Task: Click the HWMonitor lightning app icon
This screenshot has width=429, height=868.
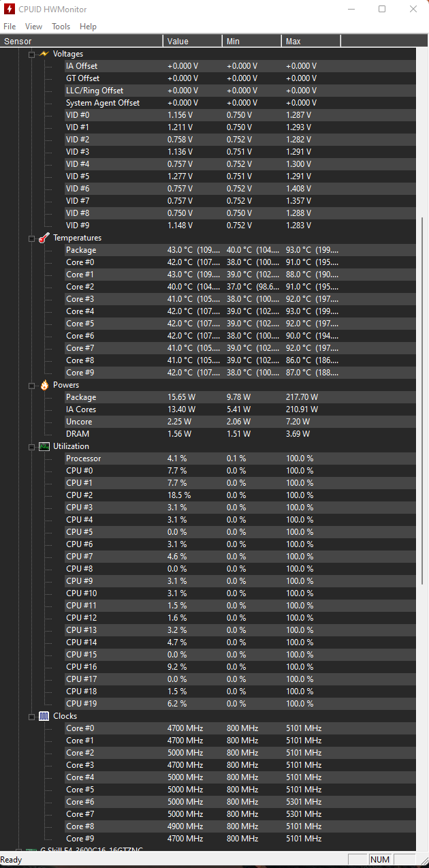Action: point(10,10)
